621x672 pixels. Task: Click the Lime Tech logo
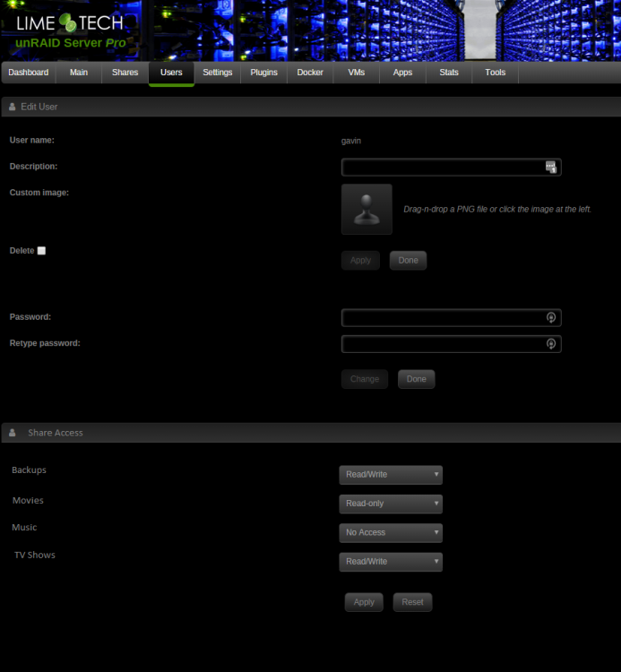(x=70, y=22)
